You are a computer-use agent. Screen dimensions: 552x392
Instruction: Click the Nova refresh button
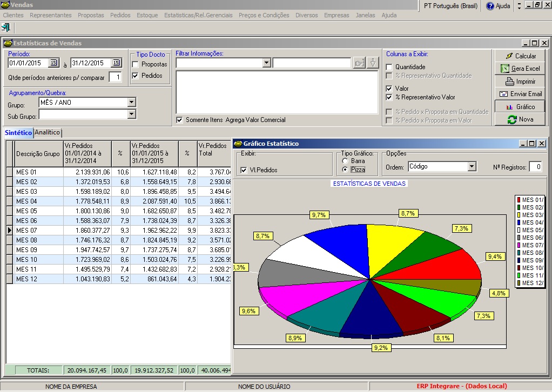click(520, 119)
